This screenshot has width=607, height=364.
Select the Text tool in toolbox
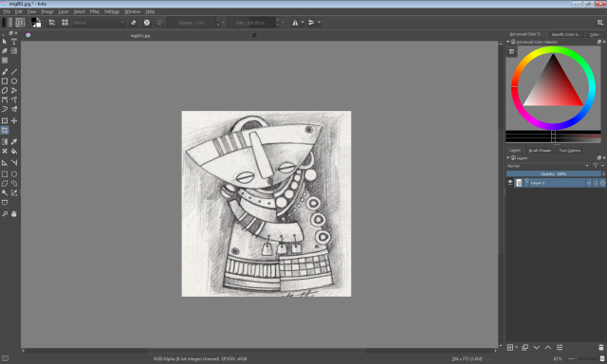pos(14,42)
